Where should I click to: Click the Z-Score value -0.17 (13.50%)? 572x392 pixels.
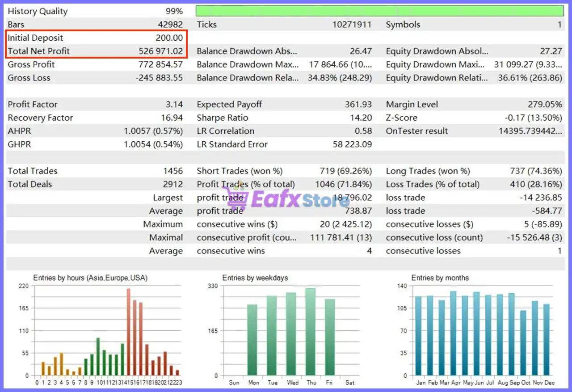(533, 118)
